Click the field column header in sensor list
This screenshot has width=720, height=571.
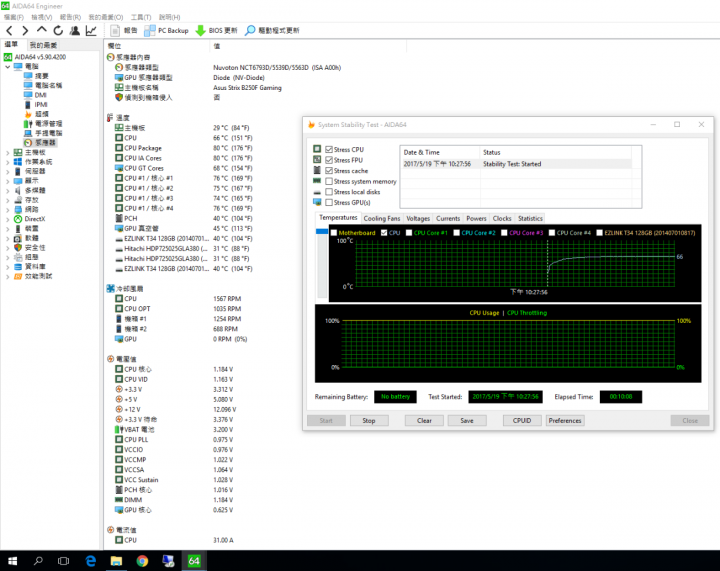[x=157, y=46]
